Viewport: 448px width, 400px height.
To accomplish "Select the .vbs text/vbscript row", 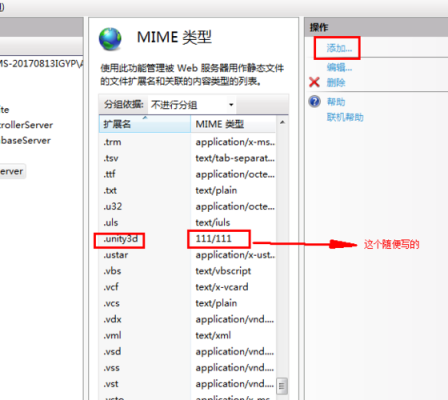I will tap(188, 271).
